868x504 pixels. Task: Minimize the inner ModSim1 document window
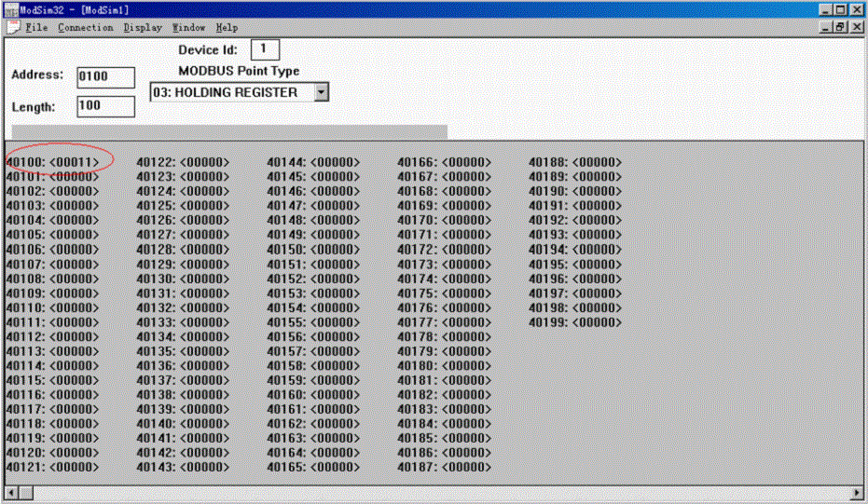pyautogui.click(x=827, y=28)
